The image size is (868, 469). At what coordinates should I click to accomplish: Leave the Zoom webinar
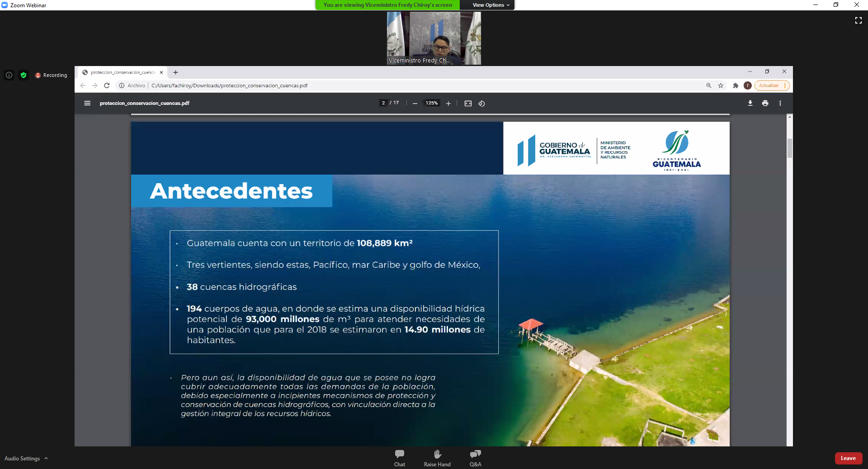(x=848, y=458)
